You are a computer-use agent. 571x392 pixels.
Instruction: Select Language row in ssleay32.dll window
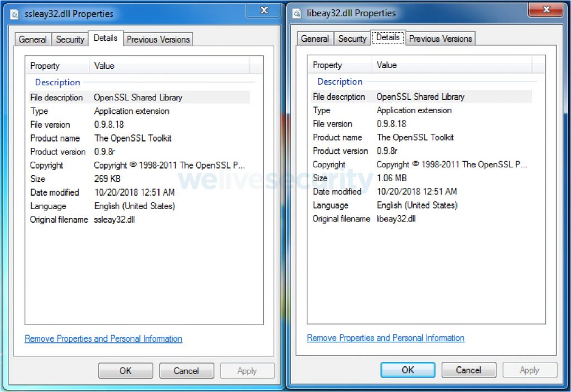pyautogui.click(x=139, y=206)
